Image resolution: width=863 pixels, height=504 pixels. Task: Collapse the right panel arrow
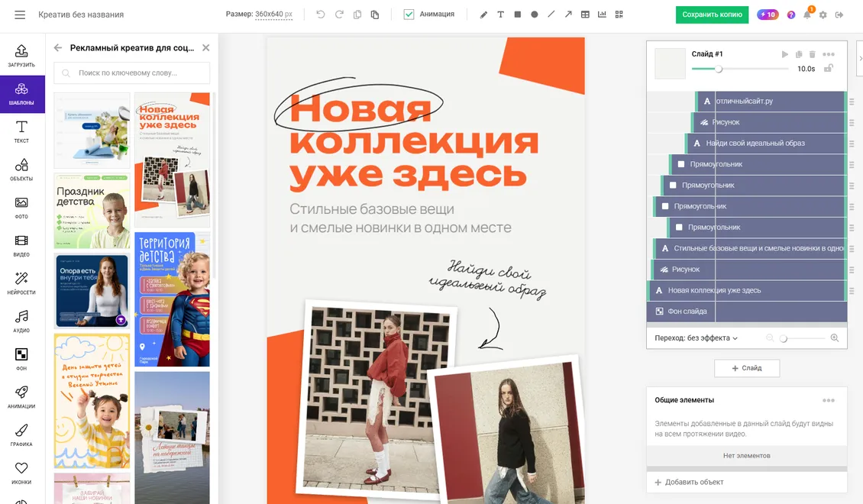point(860,58)
